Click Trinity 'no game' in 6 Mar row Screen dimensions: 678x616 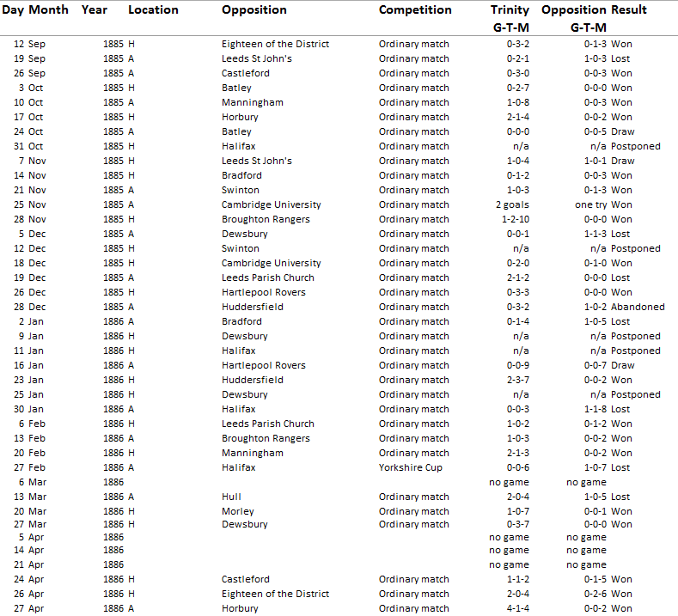point(509,483)
